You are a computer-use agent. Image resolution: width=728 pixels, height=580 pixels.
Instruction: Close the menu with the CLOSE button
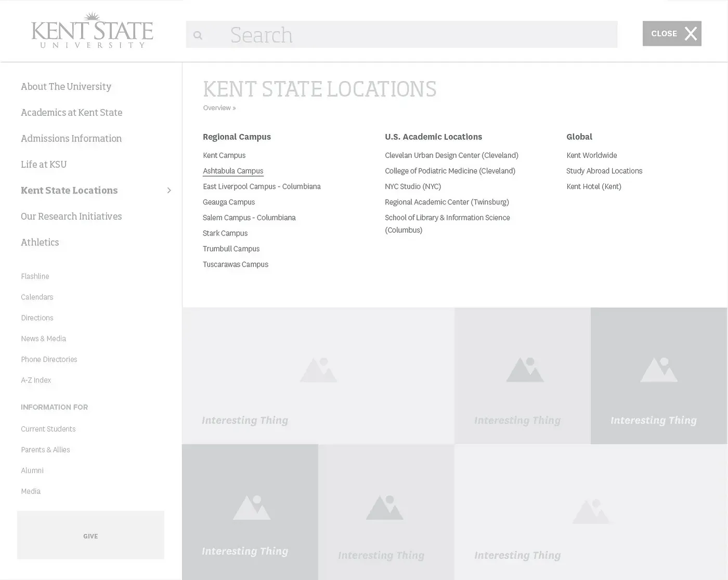(x=672, y=33)
